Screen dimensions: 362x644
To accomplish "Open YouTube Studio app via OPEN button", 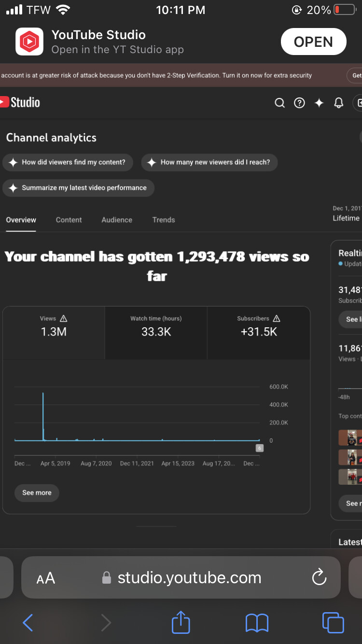I will coord(313,42).
